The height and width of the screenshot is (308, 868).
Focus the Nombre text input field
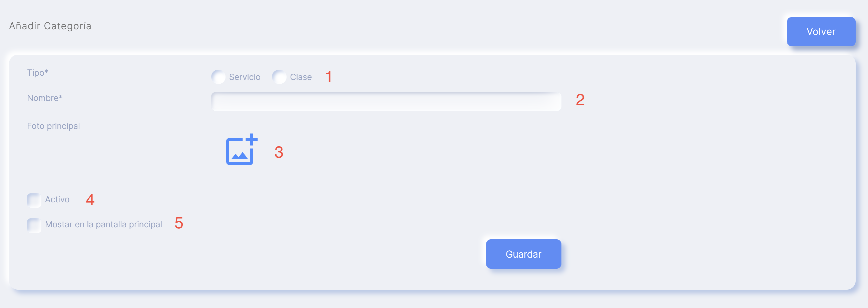[x=386, y=102]
